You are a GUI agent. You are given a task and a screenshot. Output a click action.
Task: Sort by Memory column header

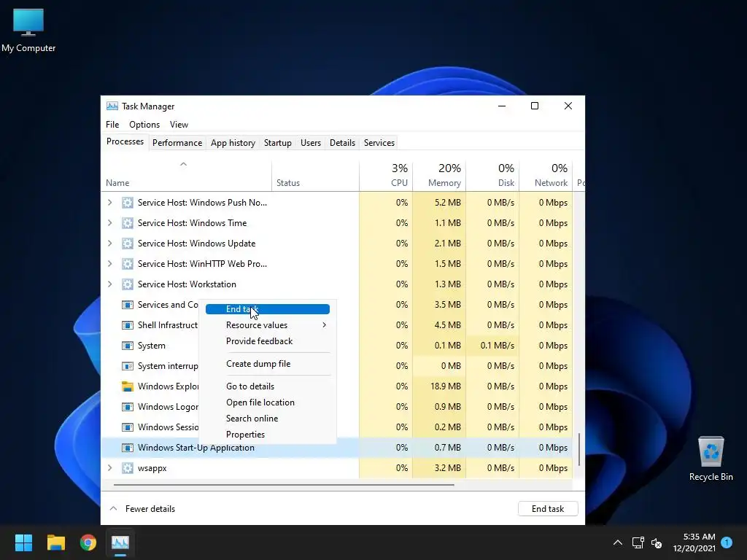(x=439, y=176)
